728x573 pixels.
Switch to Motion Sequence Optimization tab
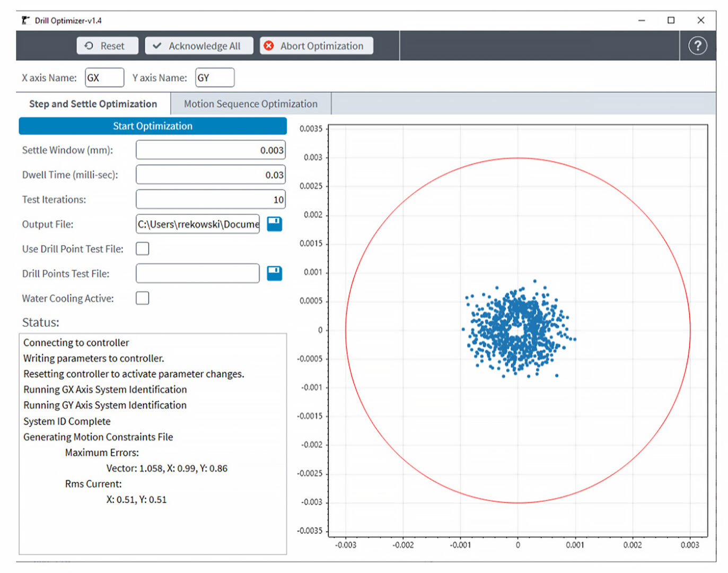coord(250,103)
